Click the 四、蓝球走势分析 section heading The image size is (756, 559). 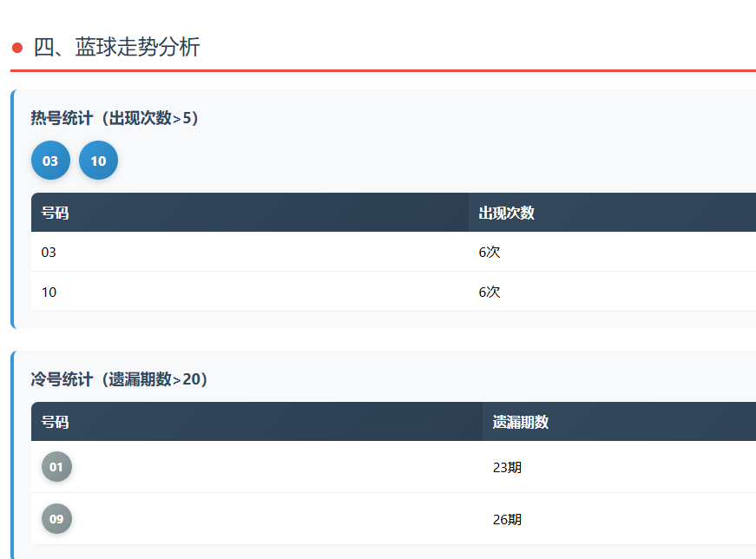tap(117, 48)
